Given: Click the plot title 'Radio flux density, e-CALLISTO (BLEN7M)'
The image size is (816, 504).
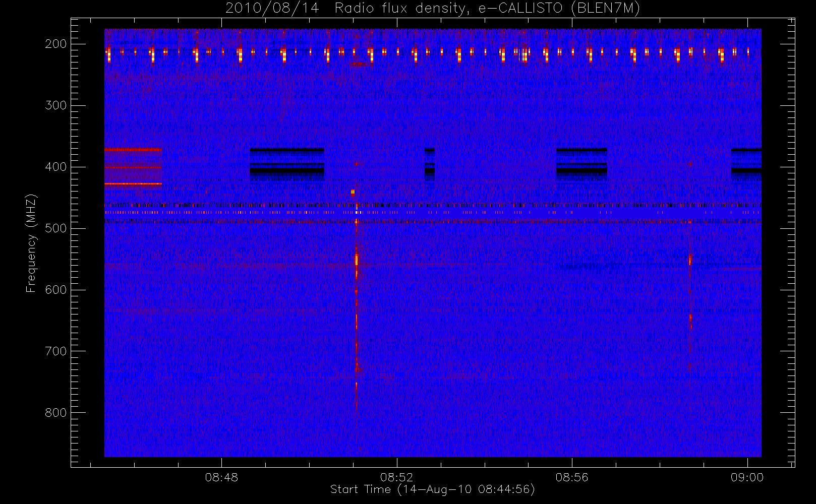Looking at the screenshot, I should (x=487, y=9).
